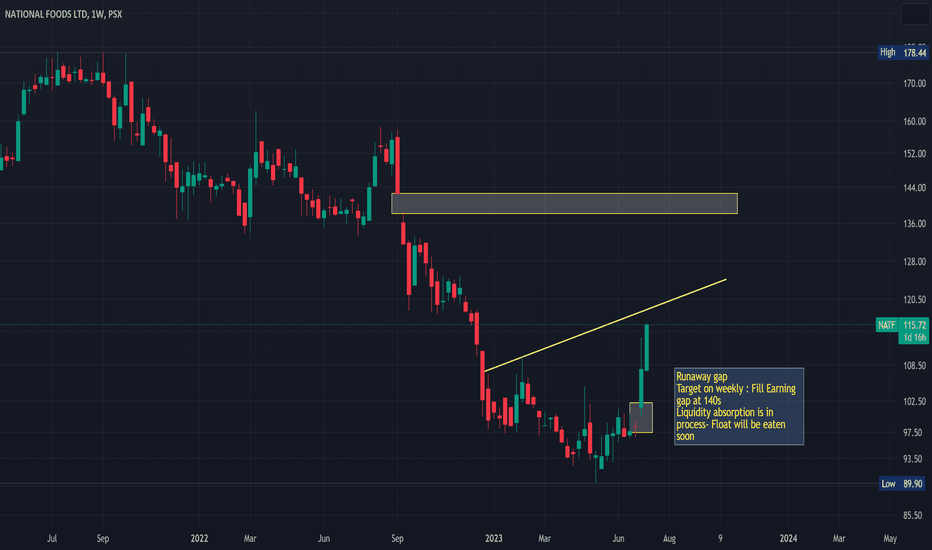This screenshot has height=550, width=932.
Task: Click the 9 date label on time axis
Action: click(720, 539)
